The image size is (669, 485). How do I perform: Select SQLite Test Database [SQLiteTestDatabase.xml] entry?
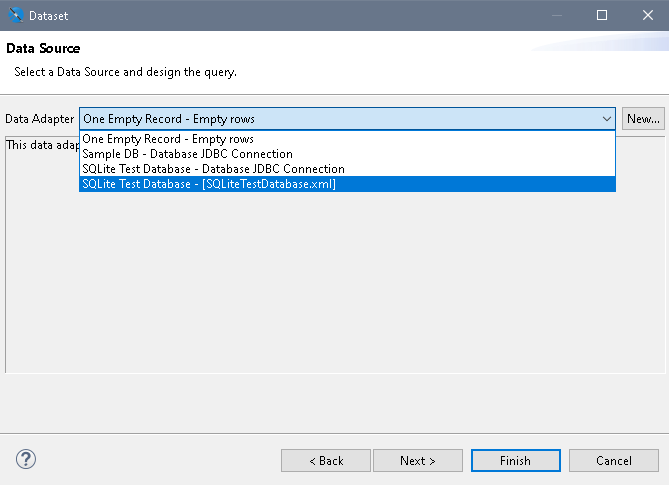[209, 184]
